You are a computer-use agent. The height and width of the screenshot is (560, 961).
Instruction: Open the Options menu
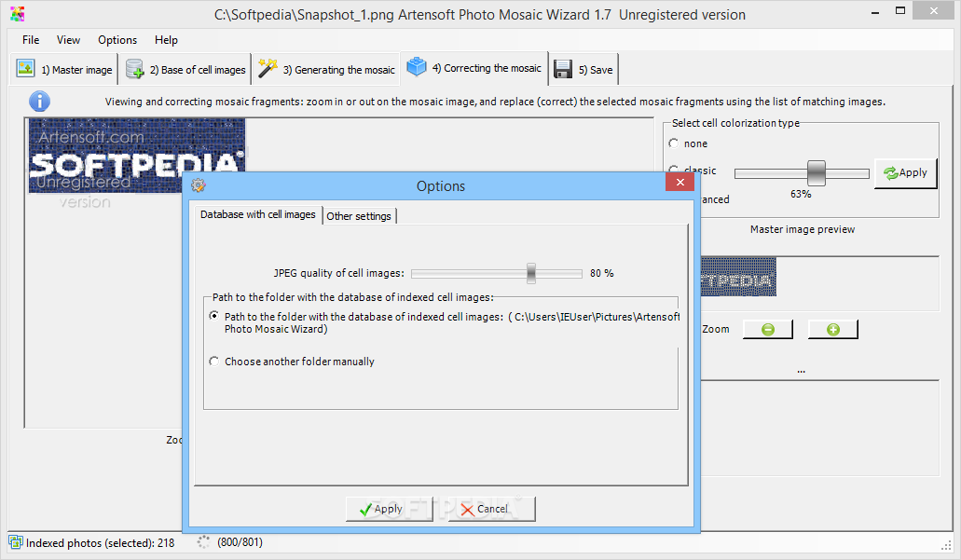[x=117, y=40]
